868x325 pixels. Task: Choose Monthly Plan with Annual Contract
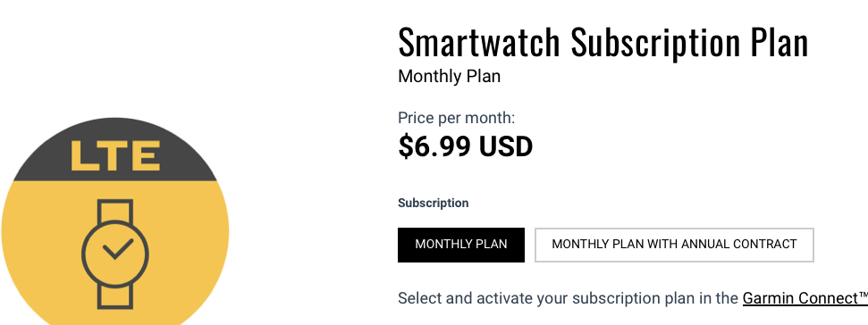(674, 245)
